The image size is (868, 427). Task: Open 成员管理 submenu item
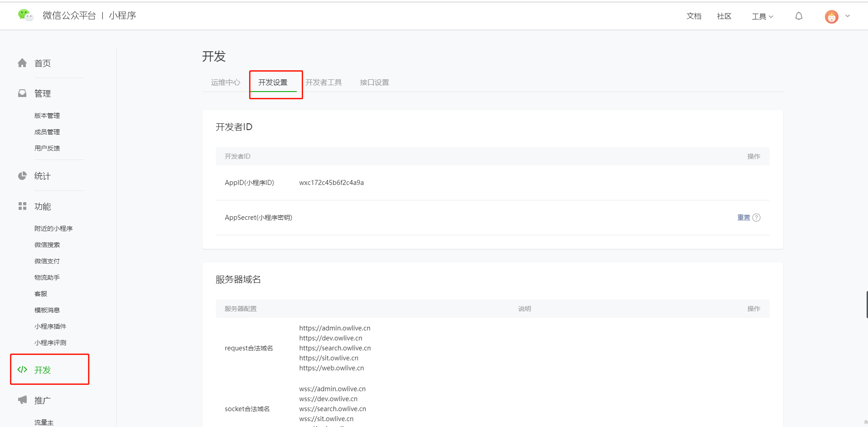47,132
